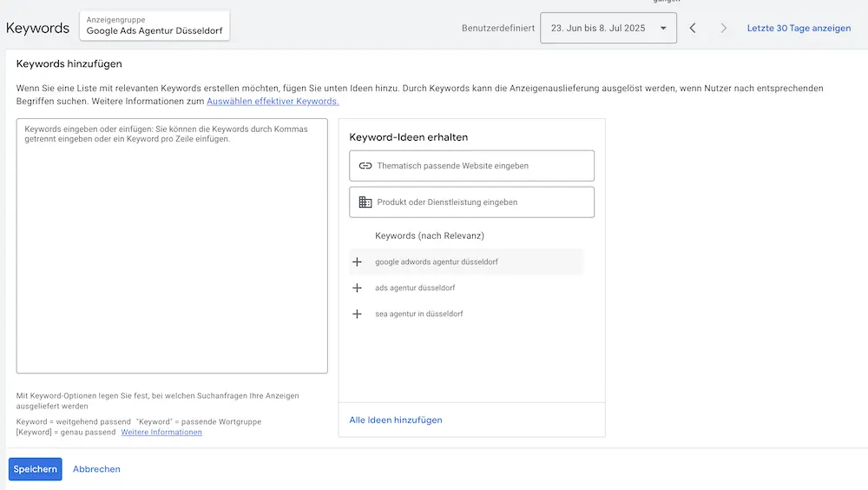
Task: Open 'Weitere Informationen' link below keyword options
Action: [161, 432]
